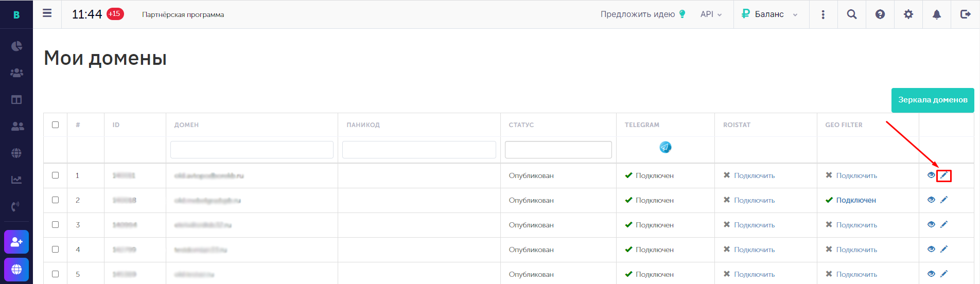This screenshot has width=980, height=284.
Task: Edit domain in row 1 pencil
Action: [943, 175]
